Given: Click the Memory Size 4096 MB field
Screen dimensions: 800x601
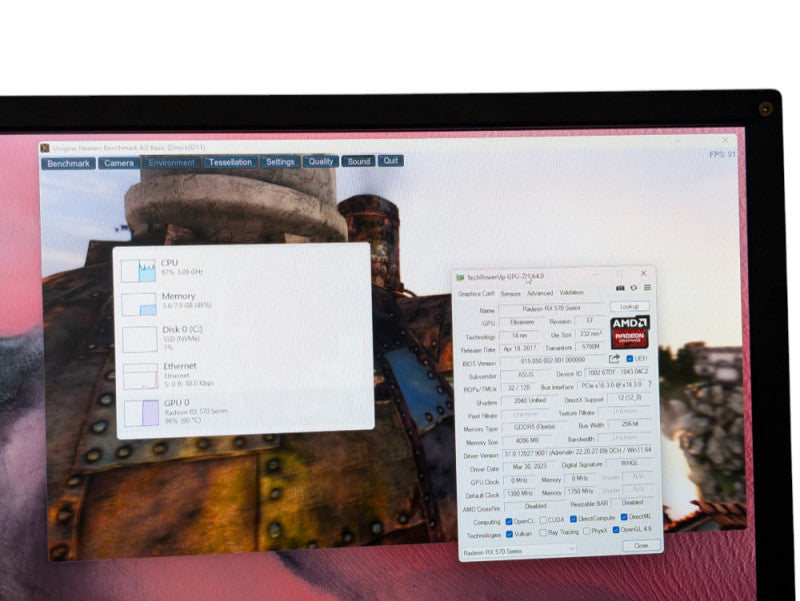Looking at the screenshot, I should [527, 440].
